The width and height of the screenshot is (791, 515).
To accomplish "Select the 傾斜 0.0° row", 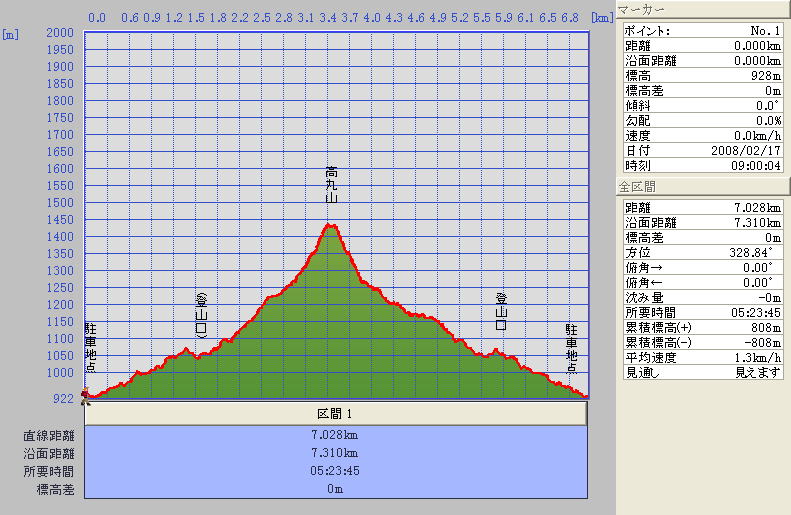I will (703, 105).
